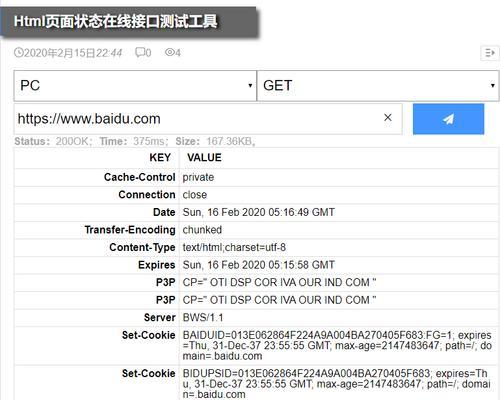
Task: Open the GET request method dropdown
Action: click(x=378, y=86)
